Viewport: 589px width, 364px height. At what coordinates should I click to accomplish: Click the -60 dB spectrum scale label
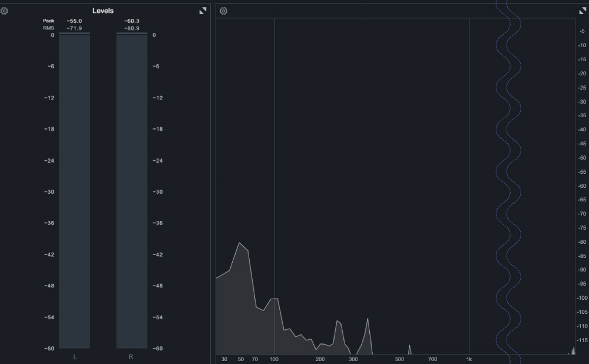coord(581,186)
